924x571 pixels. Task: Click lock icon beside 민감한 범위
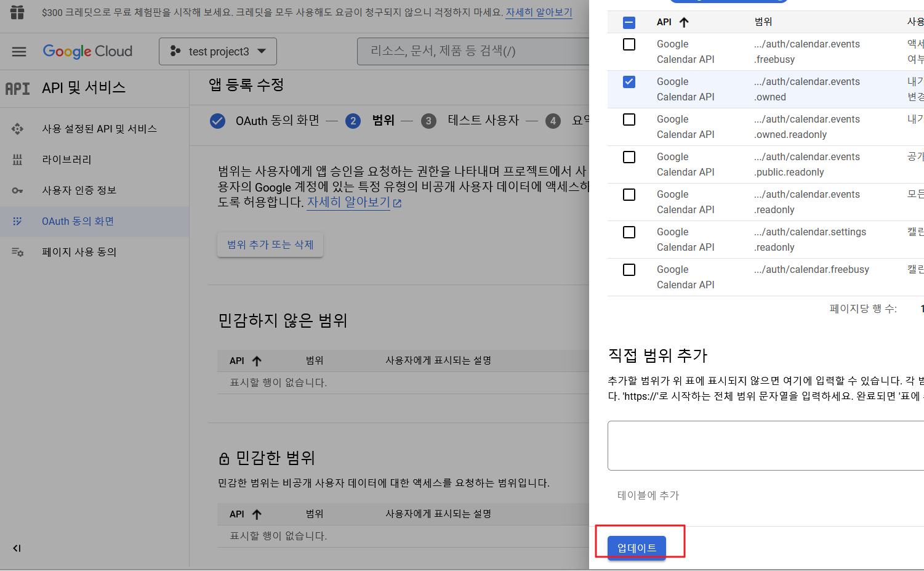point(224,459)
